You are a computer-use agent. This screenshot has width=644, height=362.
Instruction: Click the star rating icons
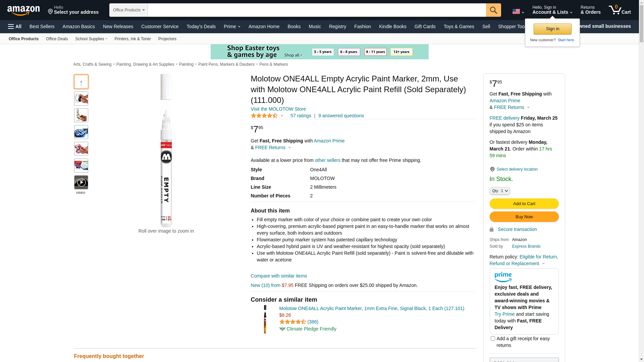[264, 116]
